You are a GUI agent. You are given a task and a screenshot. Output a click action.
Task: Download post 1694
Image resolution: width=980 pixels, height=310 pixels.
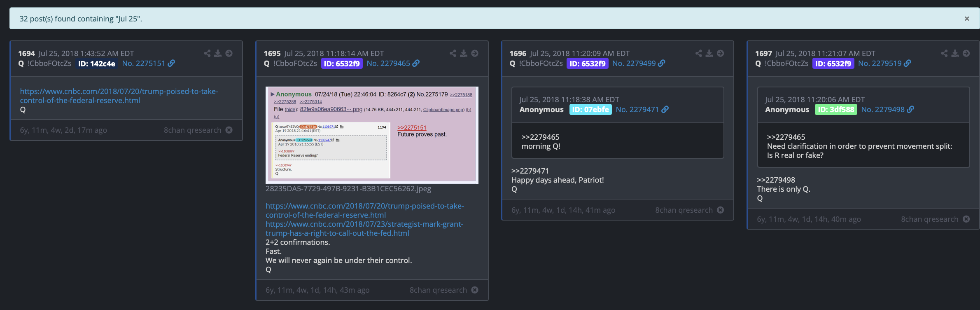click(218, 53)
